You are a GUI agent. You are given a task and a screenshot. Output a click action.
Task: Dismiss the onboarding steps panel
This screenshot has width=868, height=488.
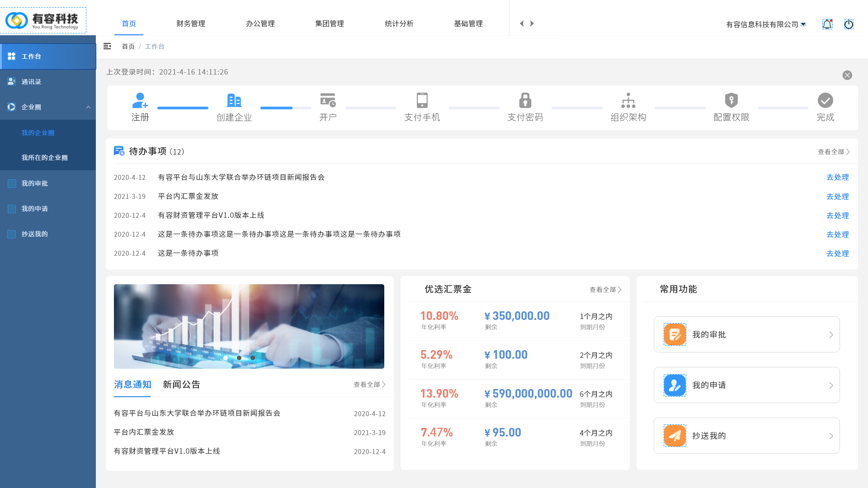(847, 75)
